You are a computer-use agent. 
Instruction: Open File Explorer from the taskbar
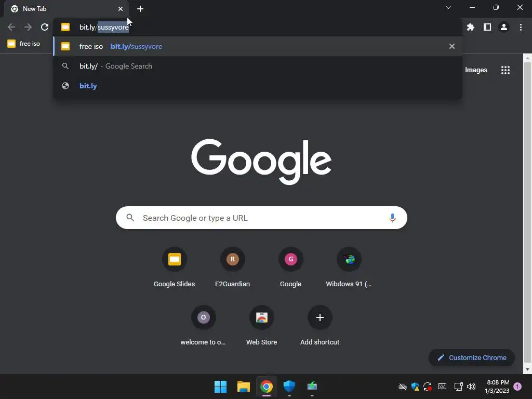click(243, 387)
